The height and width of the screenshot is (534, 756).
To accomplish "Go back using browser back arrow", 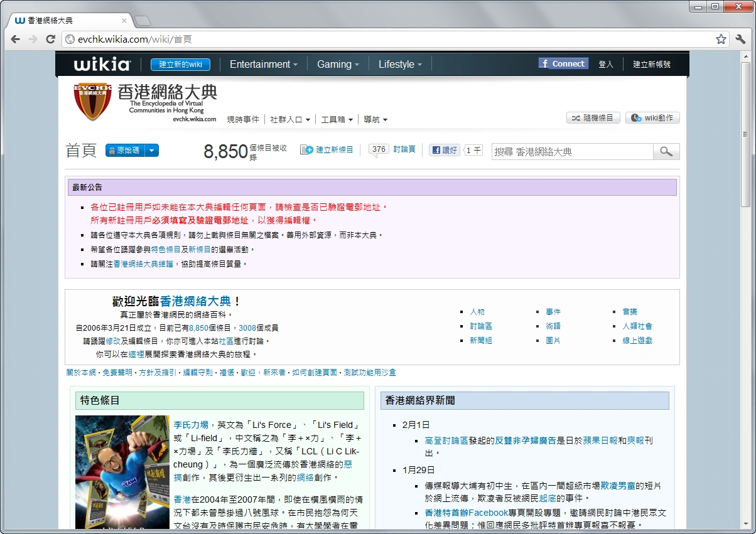I will (16, 39).
